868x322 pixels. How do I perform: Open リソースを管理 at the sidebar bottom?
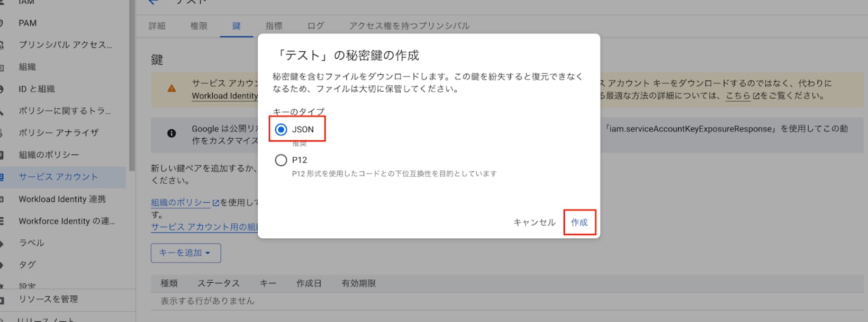click(48, 299)
